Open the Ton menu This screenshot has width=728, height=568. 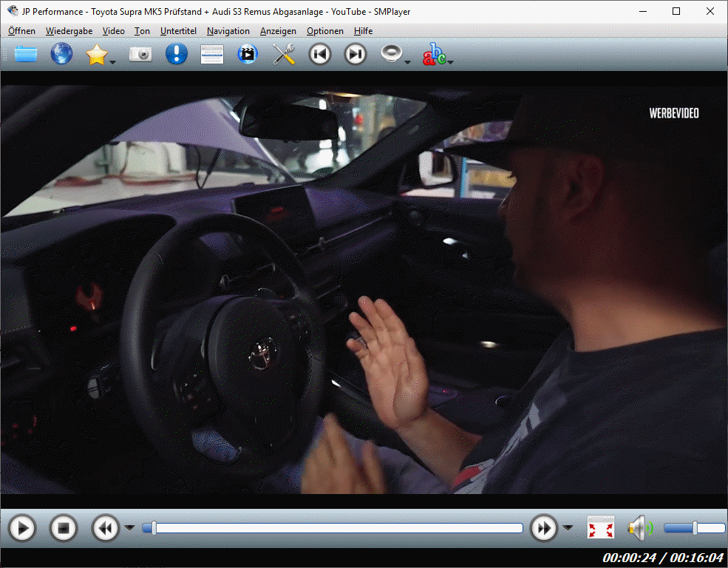tap(142, 30)
